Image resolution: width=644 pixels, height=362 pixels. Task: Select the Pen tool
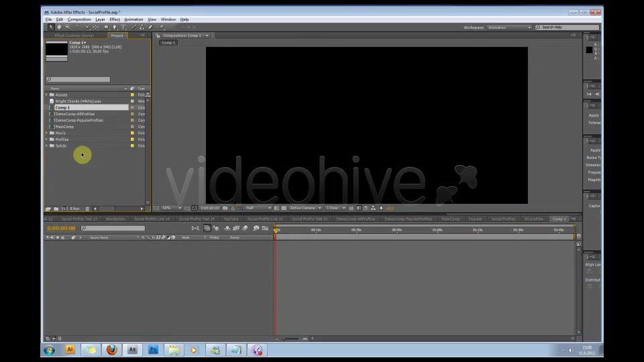pyautogui.click(x=115, y=27)
